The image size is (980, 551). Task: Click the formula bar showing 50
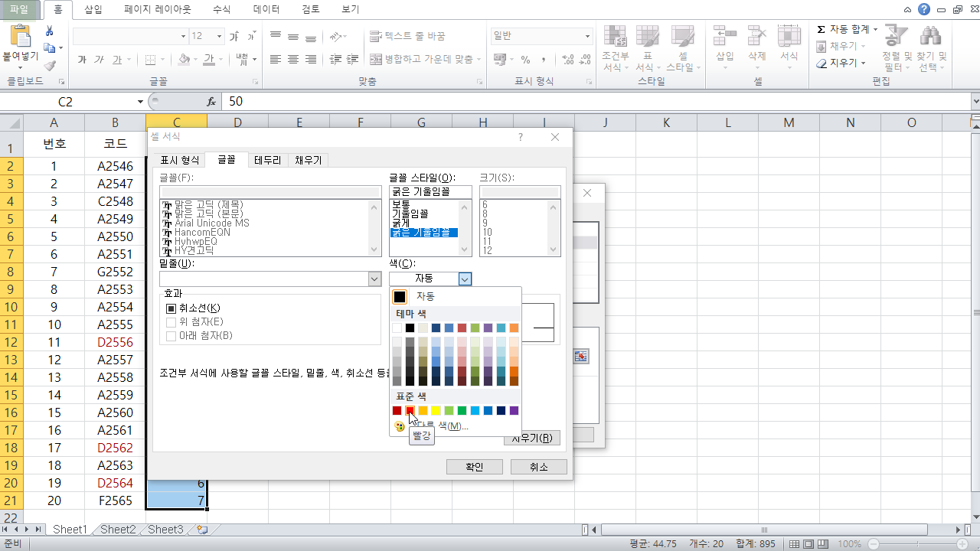pyautogui.click(x=595, y=101)
